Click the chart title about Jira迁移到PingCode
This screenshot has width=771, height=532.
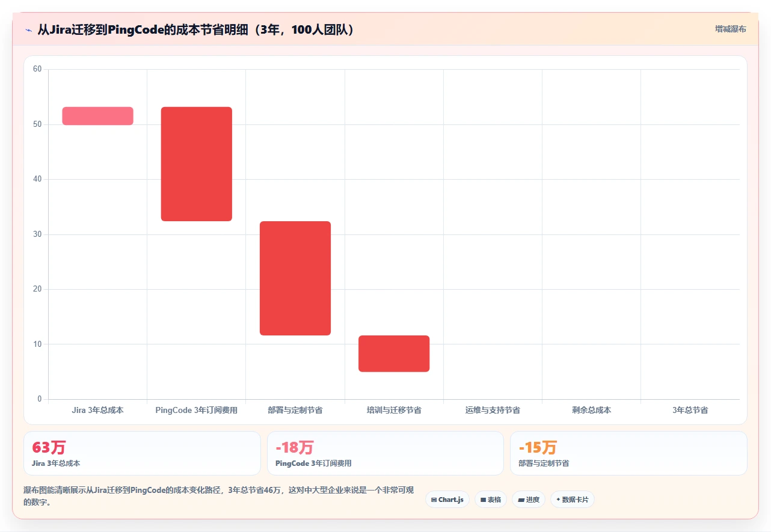[x=196, y=29]
